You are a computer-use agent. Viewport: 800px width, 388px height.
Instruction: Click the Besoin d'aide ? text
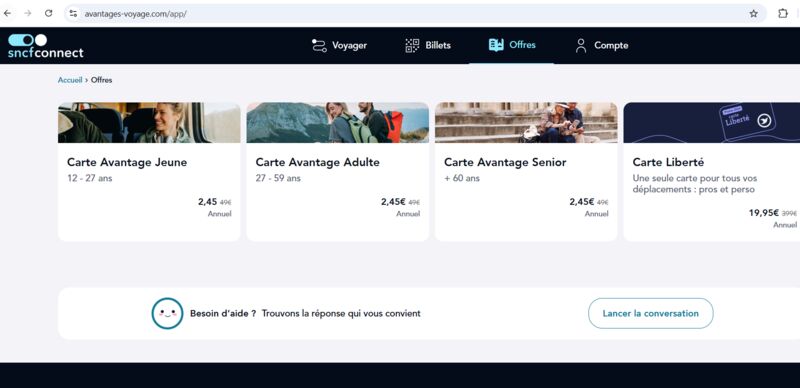(x=223, y=313)
